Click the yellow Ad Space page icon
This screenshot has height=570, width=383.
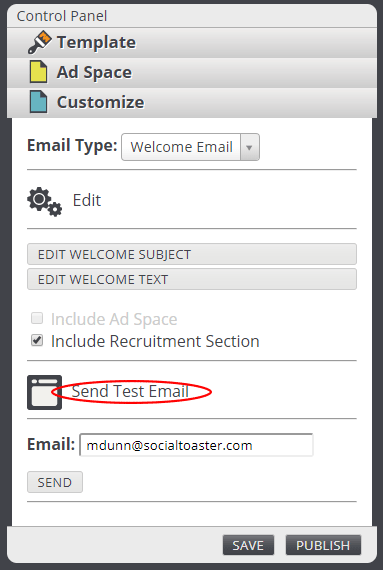tap(38, 72)
